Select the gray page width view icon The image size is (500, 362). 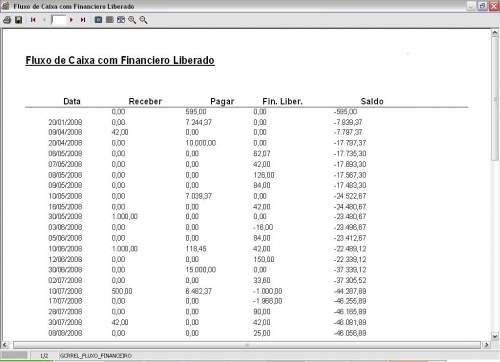(x=110, y=20)
